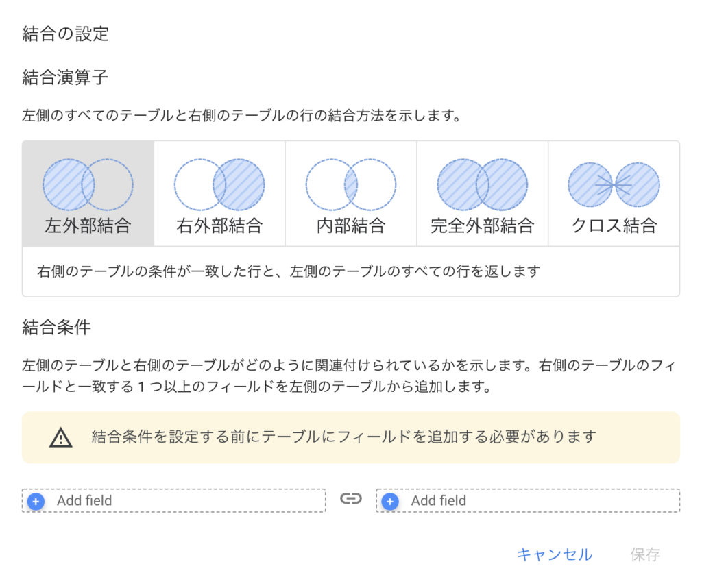
Task: Click the 完全外部結合 Venn diagram icon
Action: [x=483, y=185]
